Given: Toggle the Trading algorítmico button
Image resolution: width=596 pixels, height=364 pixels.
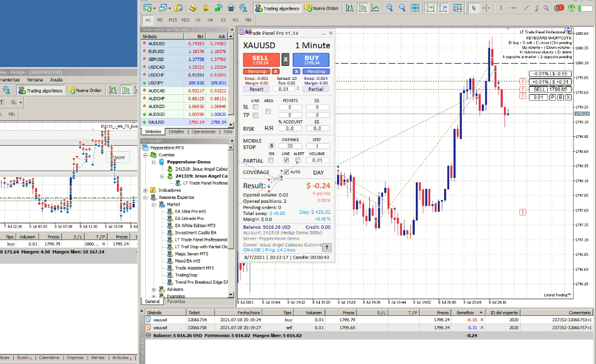Looking at the screenshot, I should [277, 8].
